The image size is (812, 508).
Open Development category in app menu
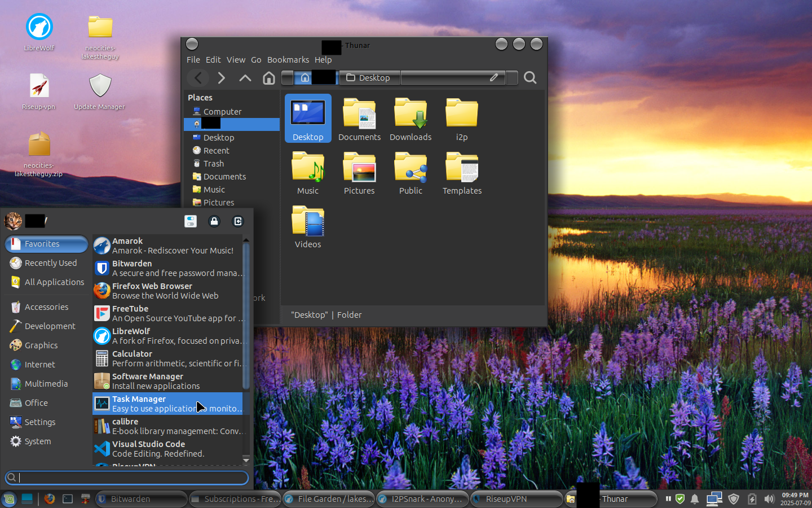[x=46, y=326]
